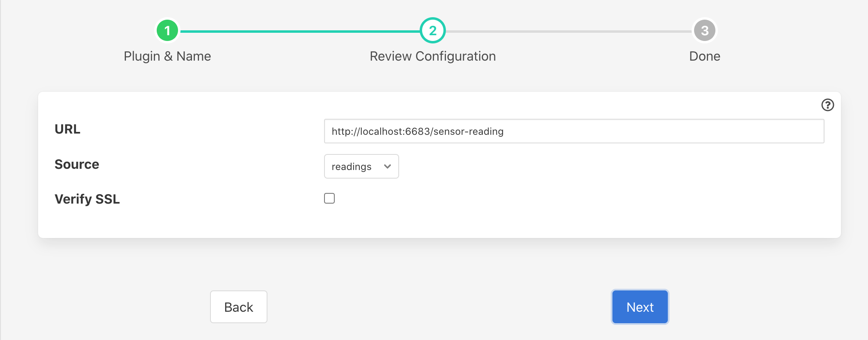Click the Source dropdown chevron arrow
This screenshot has height=340, width=868.
[387, 166]
